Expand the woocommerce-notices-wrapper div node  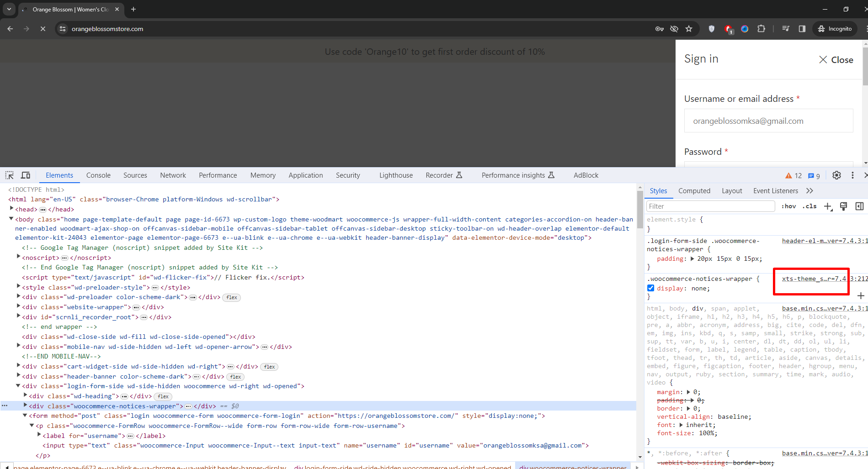point(25,406)
